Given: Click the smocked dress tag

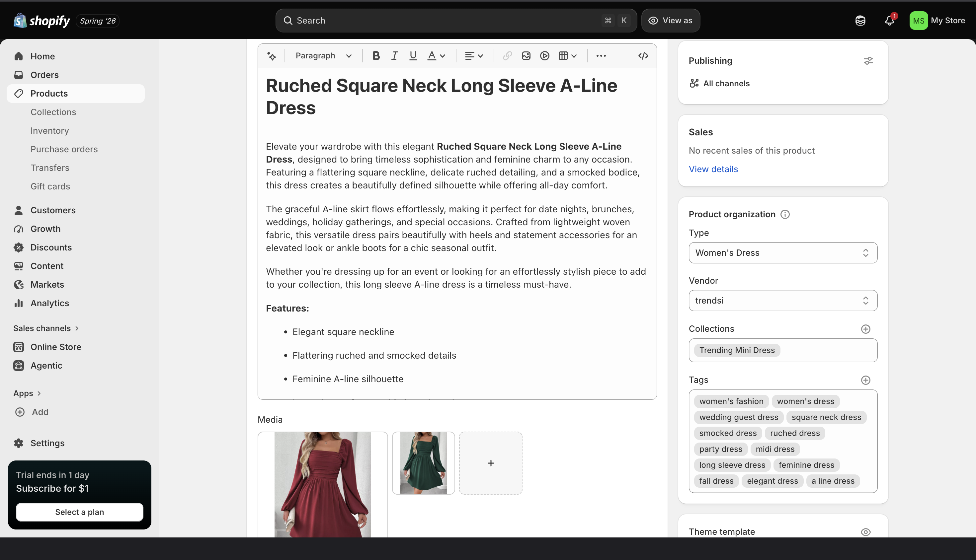Looking at the screenshot, I should 728,433.
